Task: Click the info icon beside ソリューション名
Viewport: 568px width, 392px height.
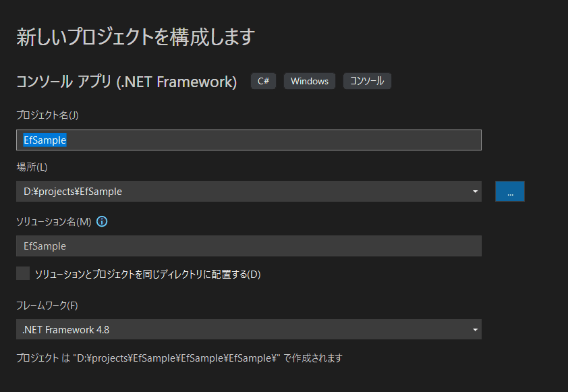Action: point(103,221)
